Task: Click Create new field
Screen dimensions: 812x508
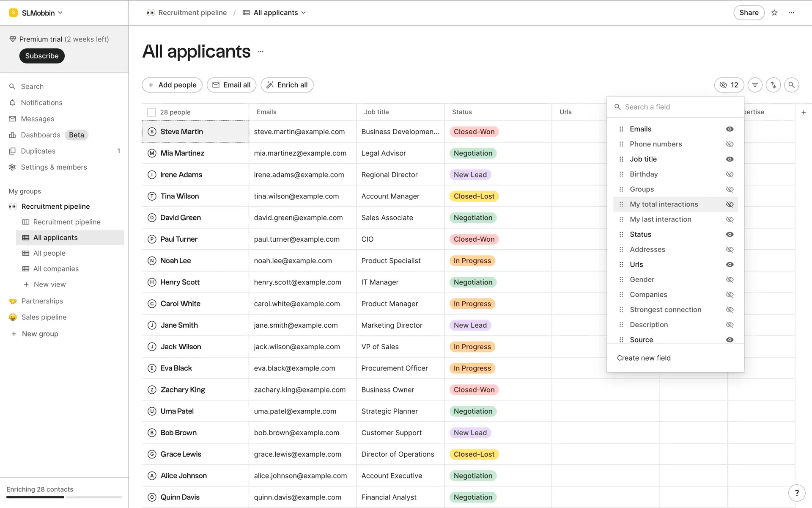Action: click(644, 358)
